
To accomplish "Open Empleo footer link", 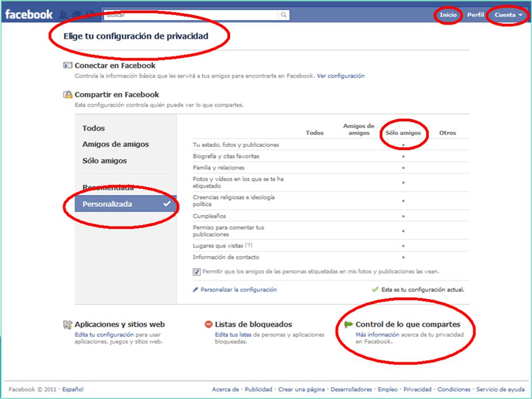I will tap(387, 389).
